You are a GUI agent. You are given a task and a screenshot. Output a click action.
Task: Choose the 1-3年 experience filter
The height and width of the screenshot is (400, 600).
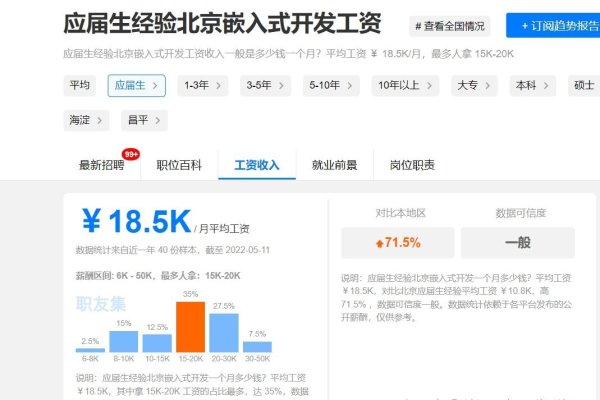click(203, 85)
